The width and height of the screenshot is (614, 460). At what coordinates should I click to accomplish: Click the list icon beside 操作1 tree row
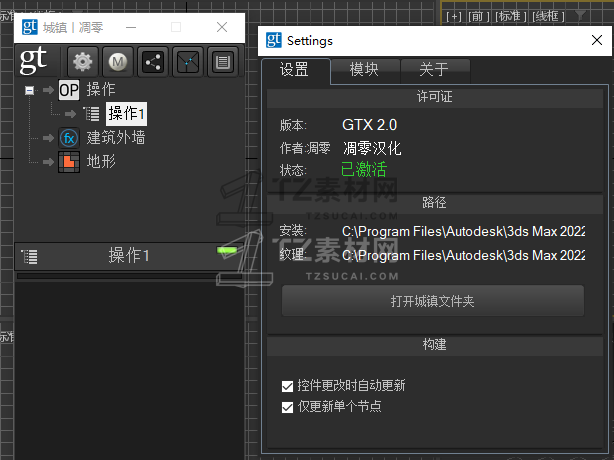pyautogui.click(x=92, y=114)
